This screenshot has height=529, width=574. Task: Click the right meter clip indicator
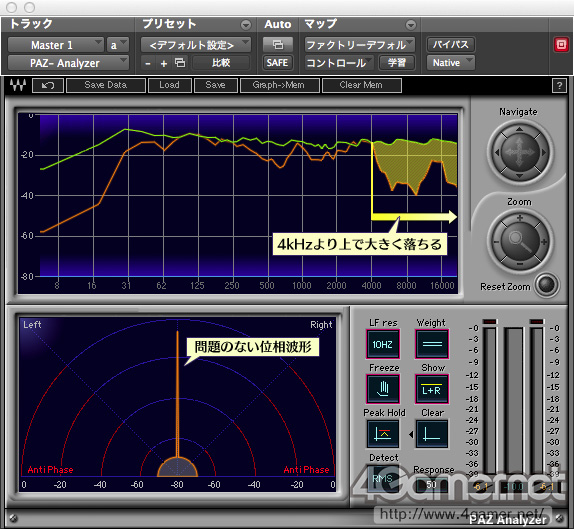tap(537, 322)
